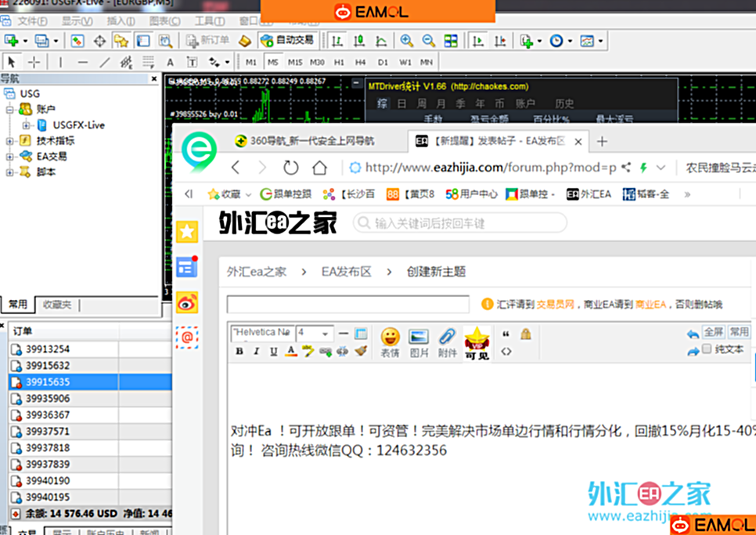Click the New Order (新订单) toolbar button
This screenshot has width=756, height=535.
208,41
